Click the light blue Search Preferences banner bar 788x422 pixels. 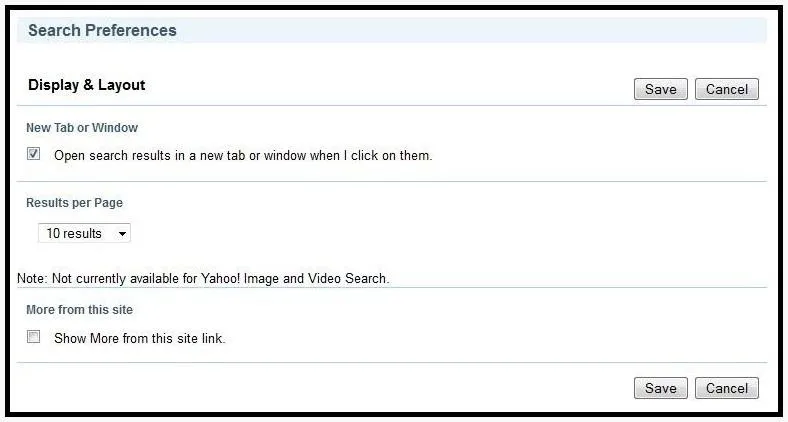[392, 30]
